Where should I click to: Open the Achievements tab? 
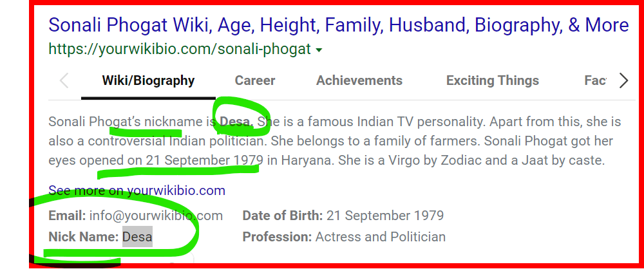tap(359, 81)
